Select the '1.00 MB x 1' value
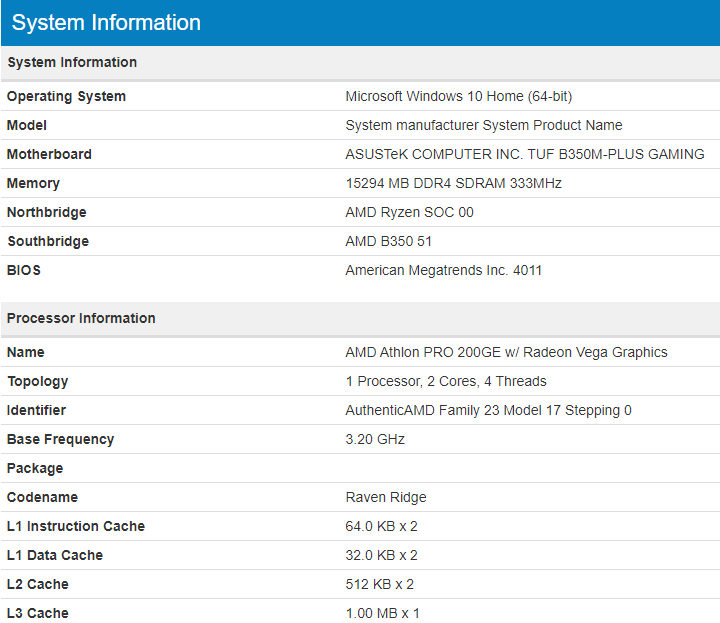The width and height of the screenshot is (720, 623). [x=382, y=613]
